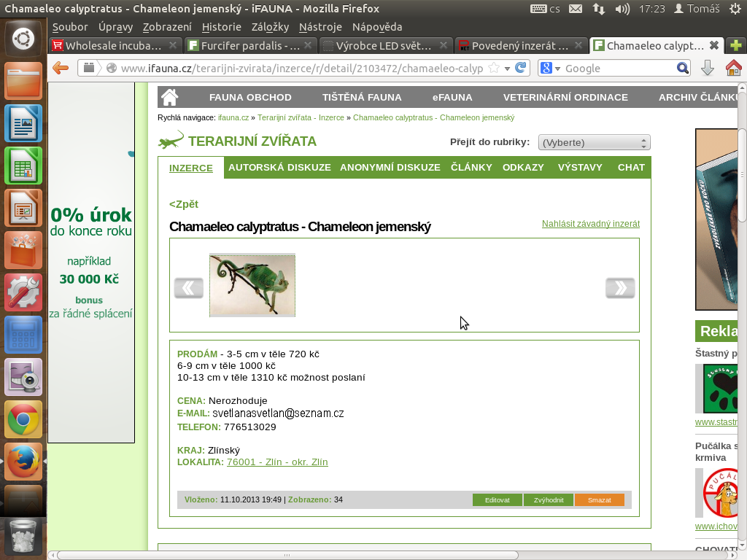The height and width of the screenshot is (560, 747).
Task: Bookmark this page with star icon
Action: (494, 68)
